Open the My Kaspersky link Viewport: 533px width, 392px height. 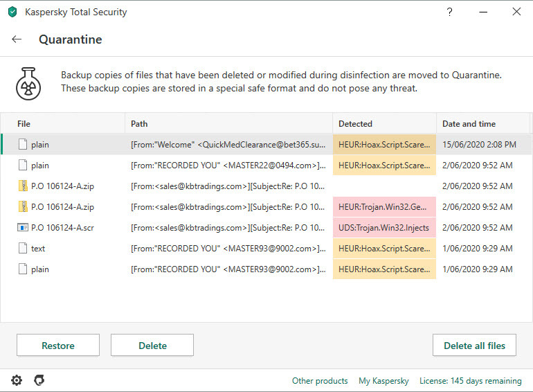383,381
